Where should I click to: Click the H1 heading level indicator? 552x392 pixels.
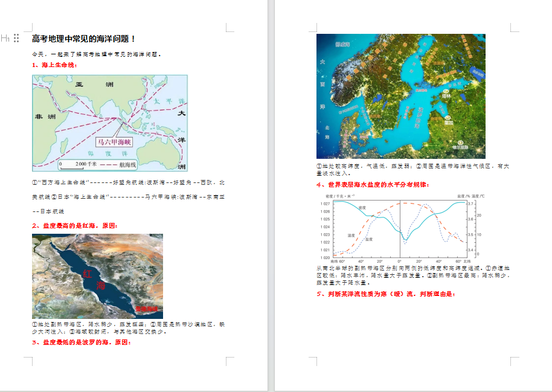(x=5, y=38)
